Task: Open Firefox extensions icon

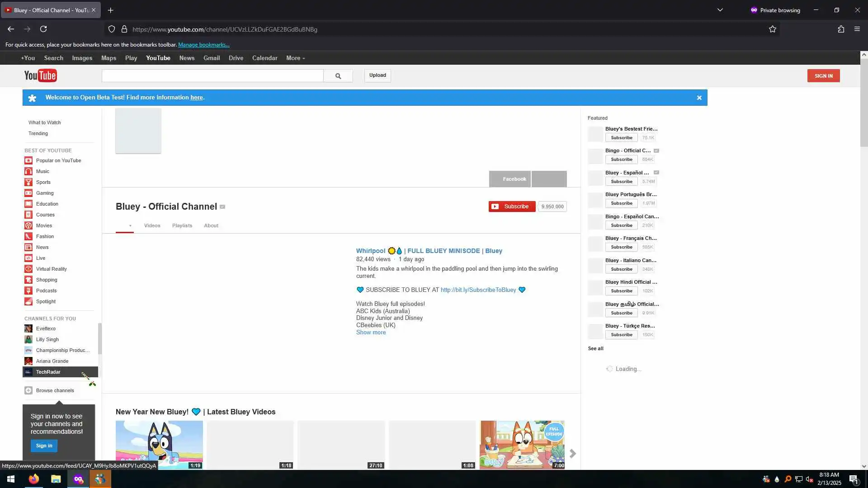Action: 841,29
